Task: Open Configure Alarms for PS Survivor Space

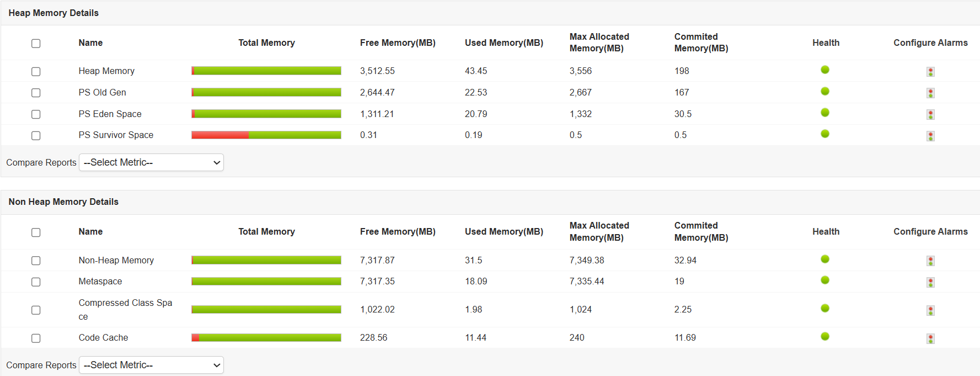Action: [930, 135]
